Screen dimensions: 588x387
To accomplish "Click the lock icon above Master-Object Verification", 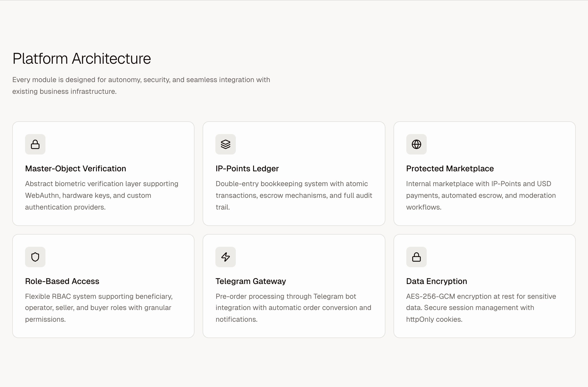I will (x=35, y=144).
